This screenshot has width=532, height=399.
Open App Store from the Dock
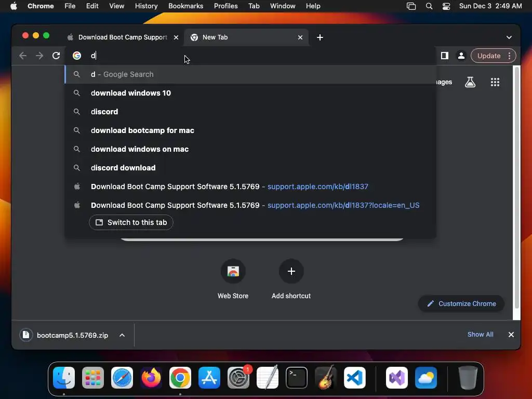click(209, 378)
